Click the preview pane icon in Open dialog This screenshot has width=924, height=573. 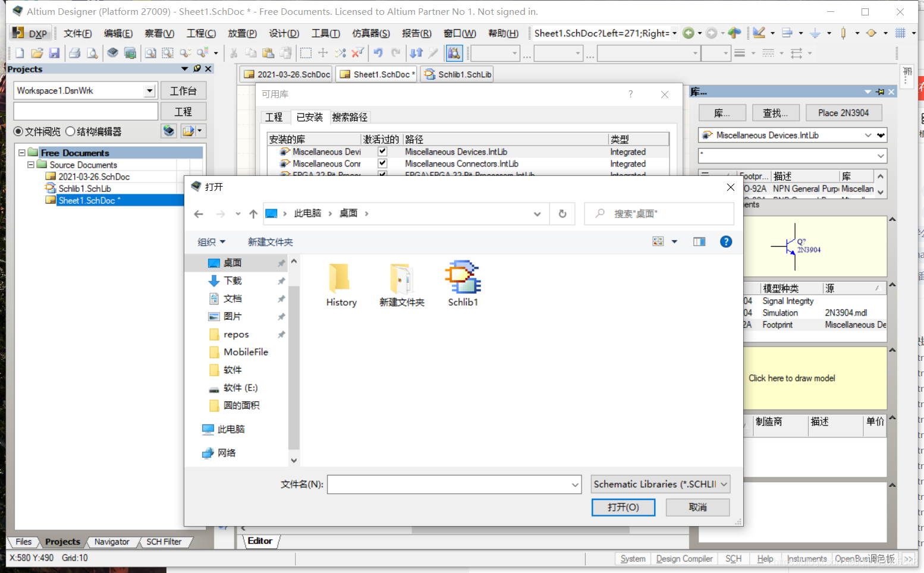click(699, 241)
